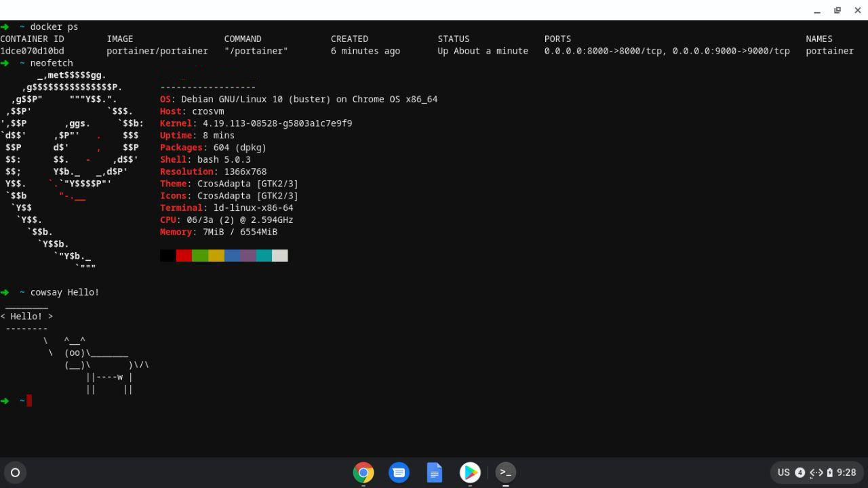Click the cow's (oo) eyes

(75, 352)
